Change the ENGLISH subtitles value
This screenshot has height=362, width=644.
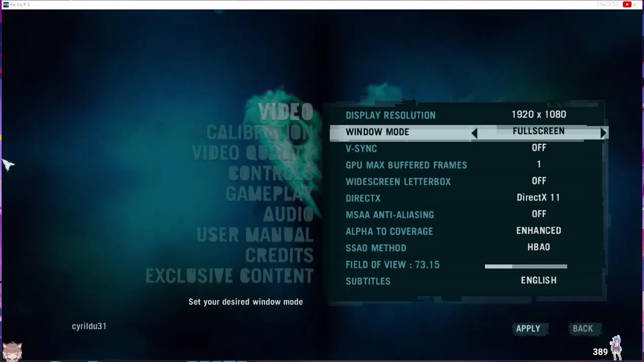[x=538, y=281]
